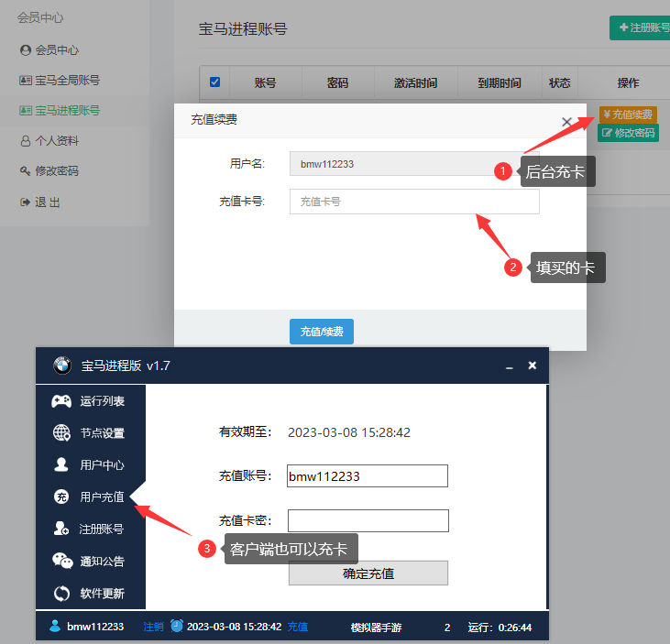Open 软件更新 tab in client
The width and height of the screenshot is (670, 644).
(91, 594)
